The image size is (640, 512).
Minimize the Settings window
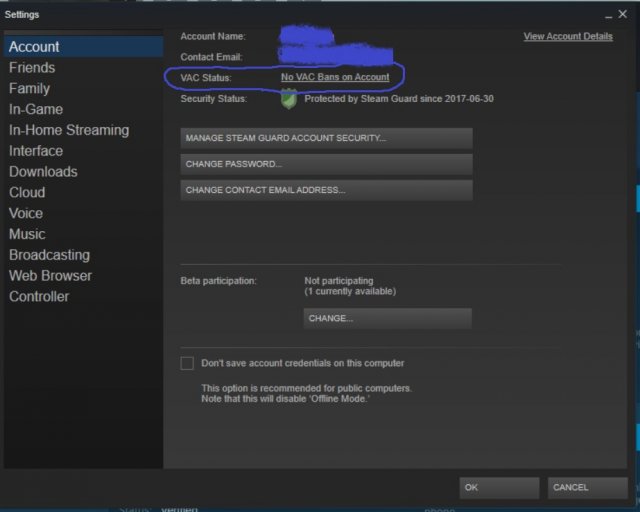pyautogui.click(x=609, y=16)
